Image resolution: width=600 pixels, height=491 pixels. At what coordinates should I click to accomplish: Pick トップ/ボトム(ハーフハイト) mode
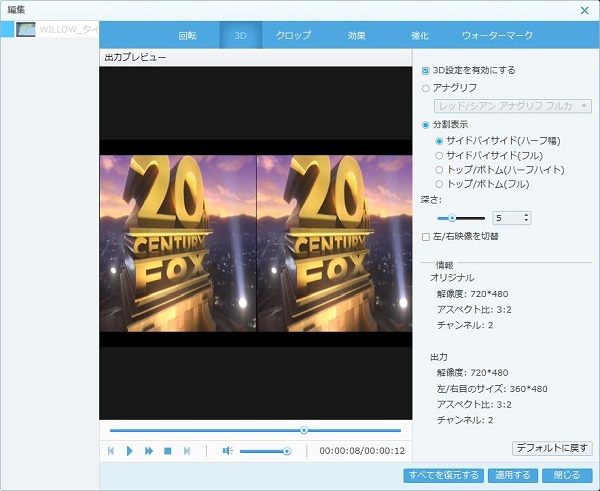click(439, 170)
